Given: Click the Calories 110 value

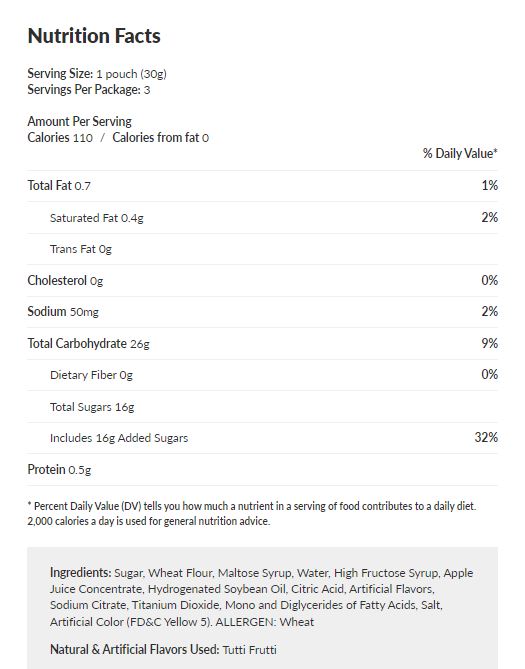Looking at the screenshot, I should [60, 138].
